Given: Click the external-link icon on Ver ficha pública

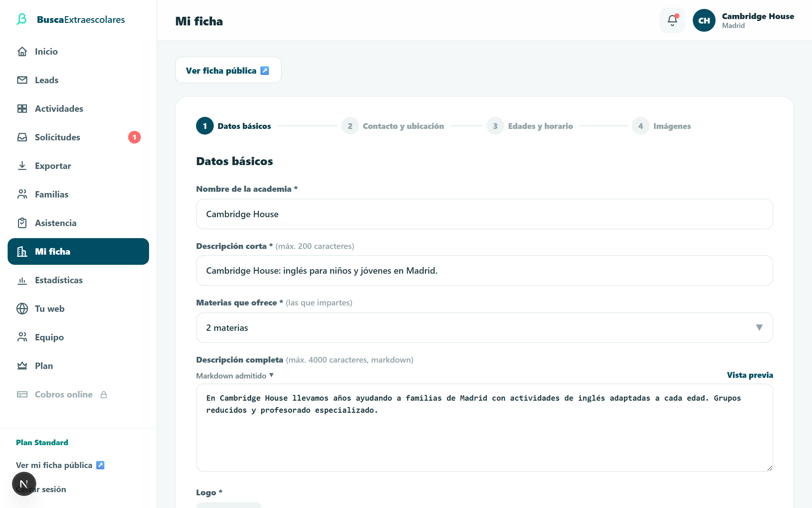Looking at the screenshot, I should pos(265,70).
